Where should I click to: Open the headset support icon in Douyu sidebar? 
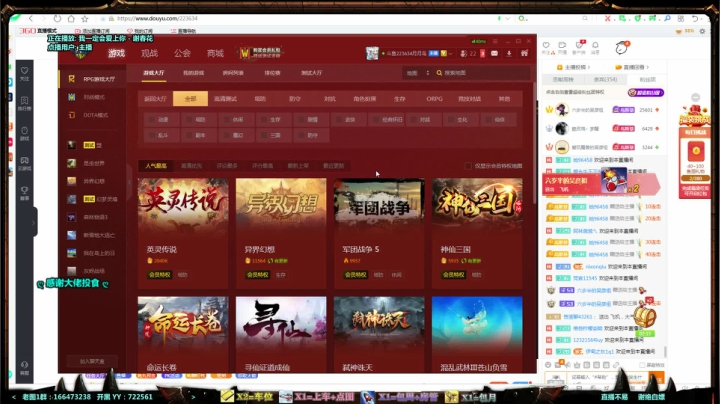(x=24, y=367)
